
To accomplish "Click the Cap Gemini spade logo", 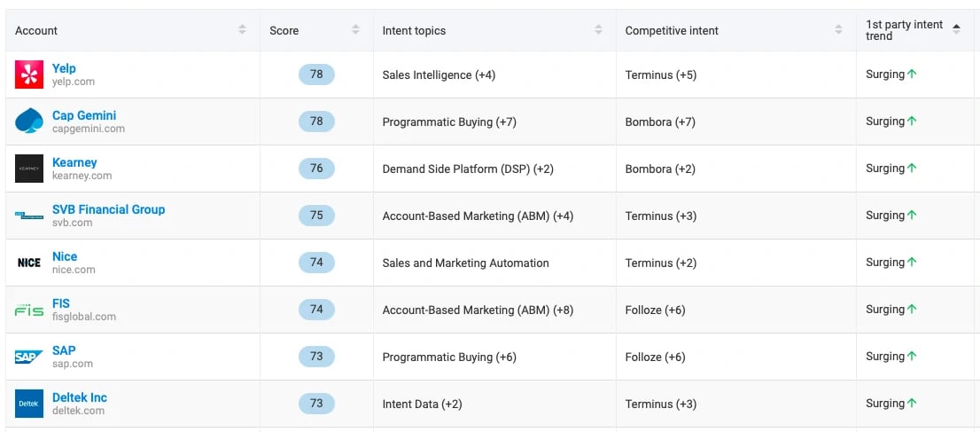I will 29,122.
